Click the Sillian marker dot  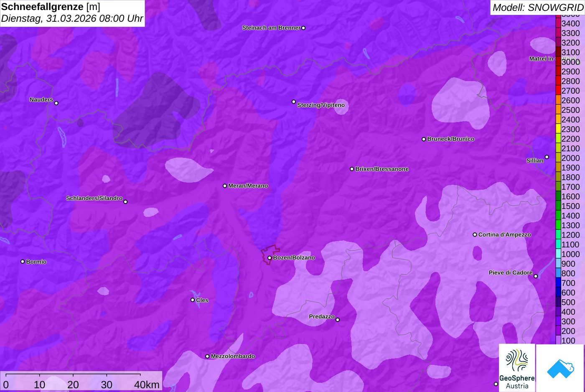click(x=547, y=157)
